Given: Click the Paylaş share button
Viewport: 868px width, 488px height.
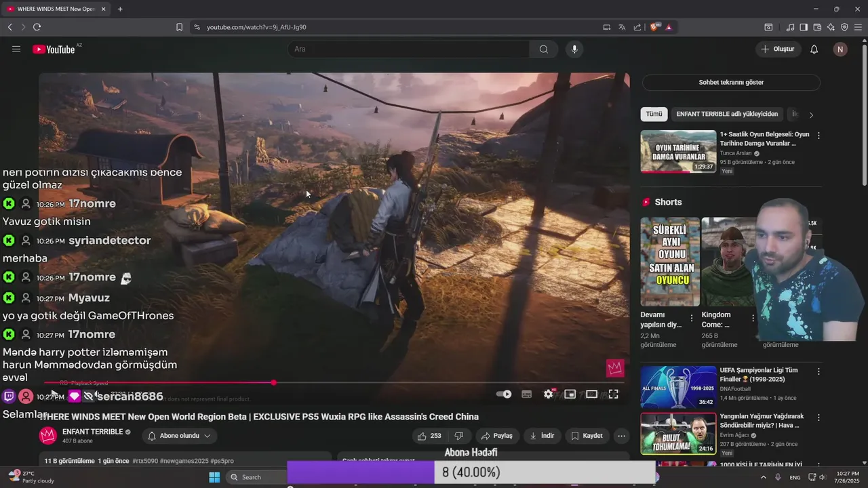Looking at the screenshot, I should point(497,436).
